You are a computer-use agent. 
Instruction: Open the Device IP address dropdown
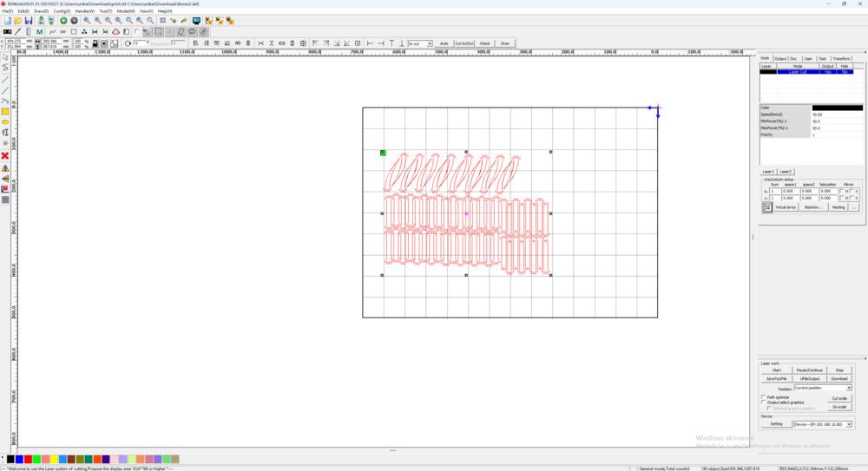click(x=823, y=424)
